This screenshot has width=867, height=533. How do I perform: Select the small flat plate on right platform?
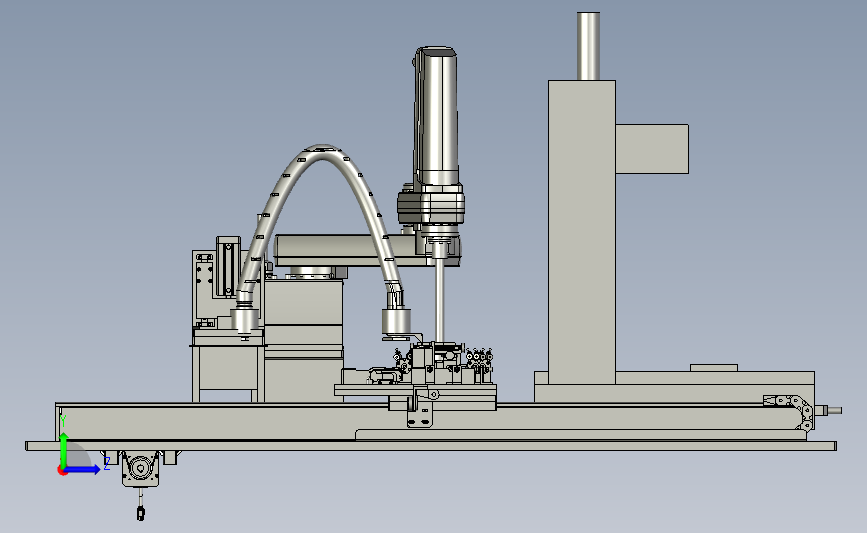click(714, 368)
